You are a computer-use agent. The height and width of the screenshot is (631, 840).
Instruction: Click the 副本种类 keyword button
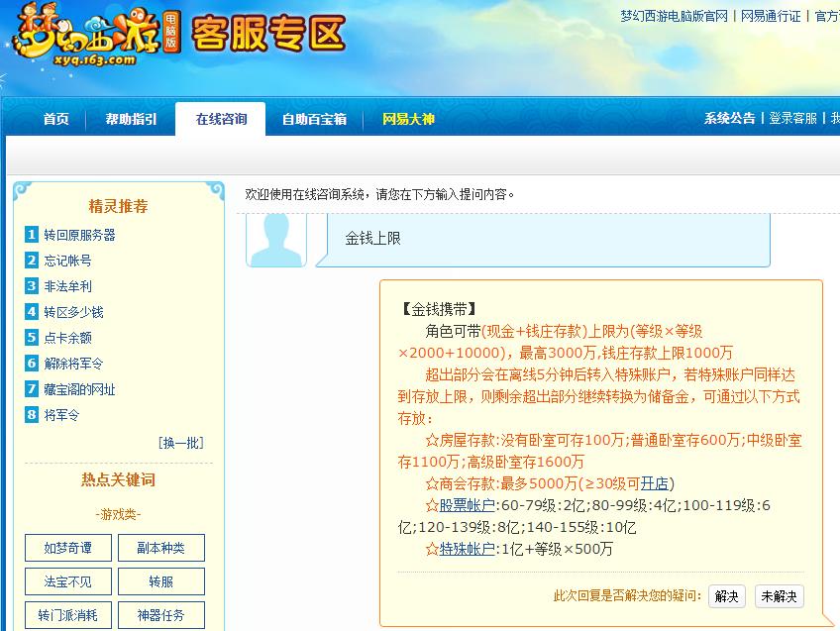click(161, 548)
